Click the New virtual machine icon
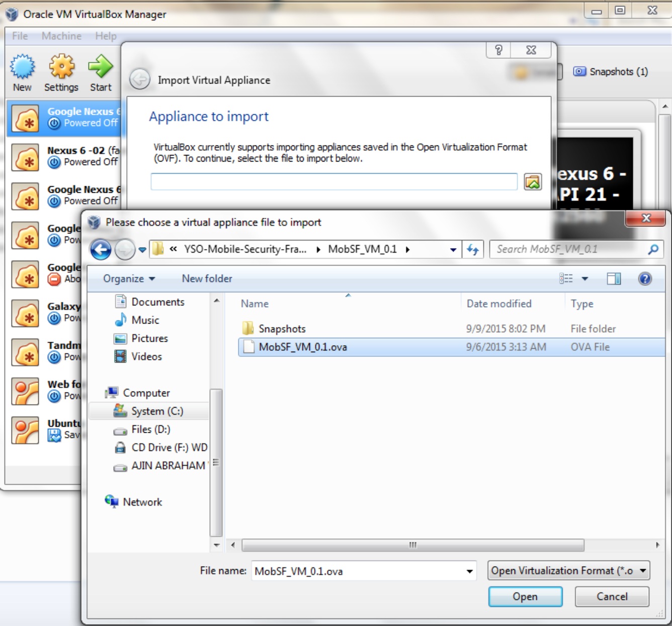672x626 pixels. click(x=22, y=67)
